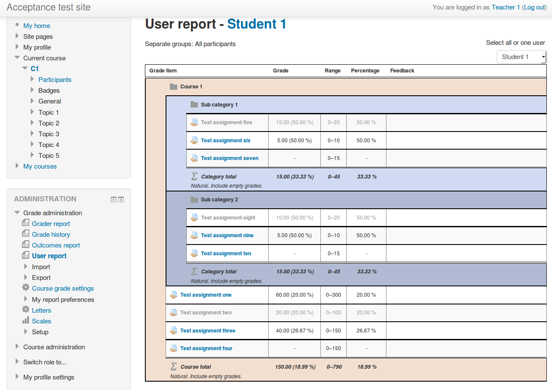Click assignment icon beside Test assignment eight
The width and height of the screenshot is (552, 392).
coord(194,218)
